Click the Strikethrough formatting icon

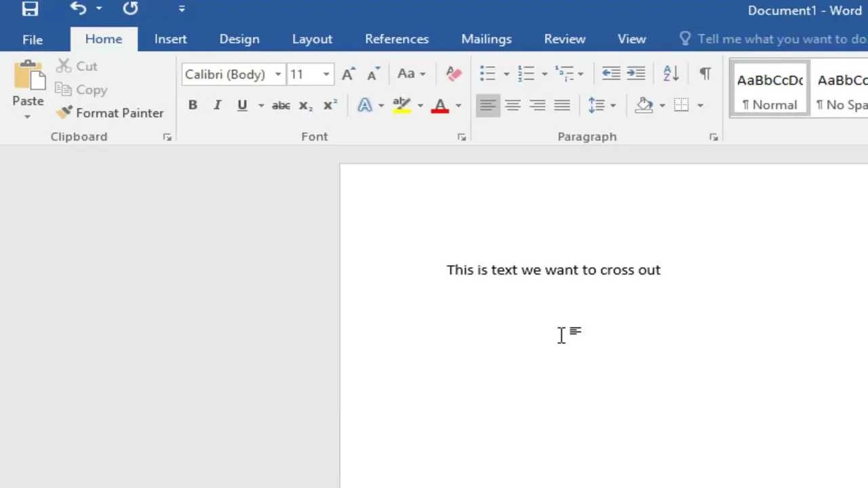tap(281, 106)
